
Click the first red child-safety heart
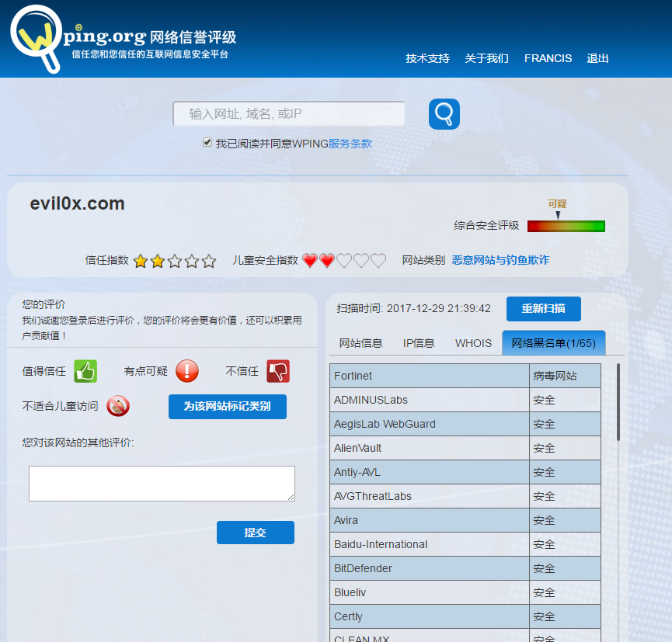coord(310,260)
